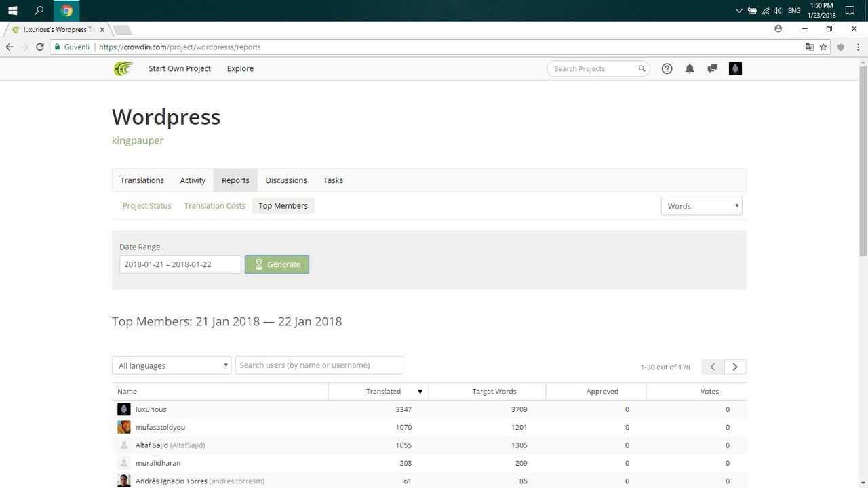The width and height of the screenshot is (868, 488).
Task: Open the kingpauper owner link
Action: pyautogui.click(x=138, y=140)
